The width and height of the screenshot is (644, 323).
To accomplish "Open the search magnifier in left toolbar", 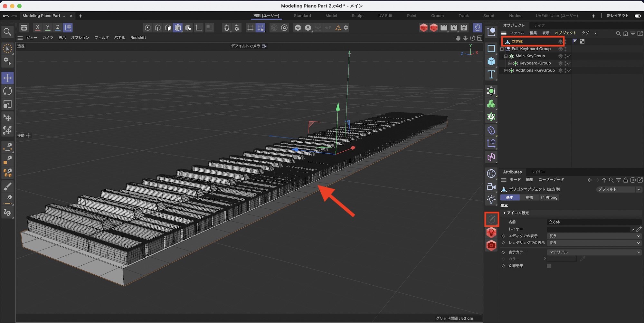I will tap(7, 32).
